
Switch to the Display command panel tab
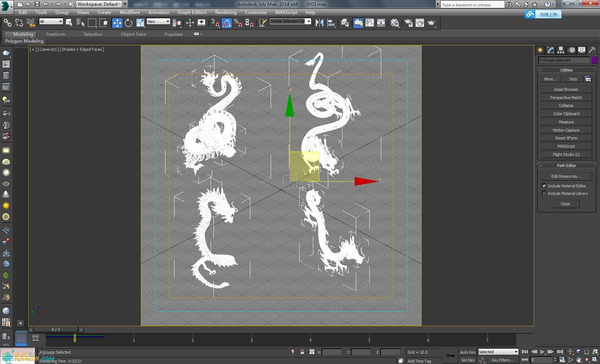coord(582,50)
